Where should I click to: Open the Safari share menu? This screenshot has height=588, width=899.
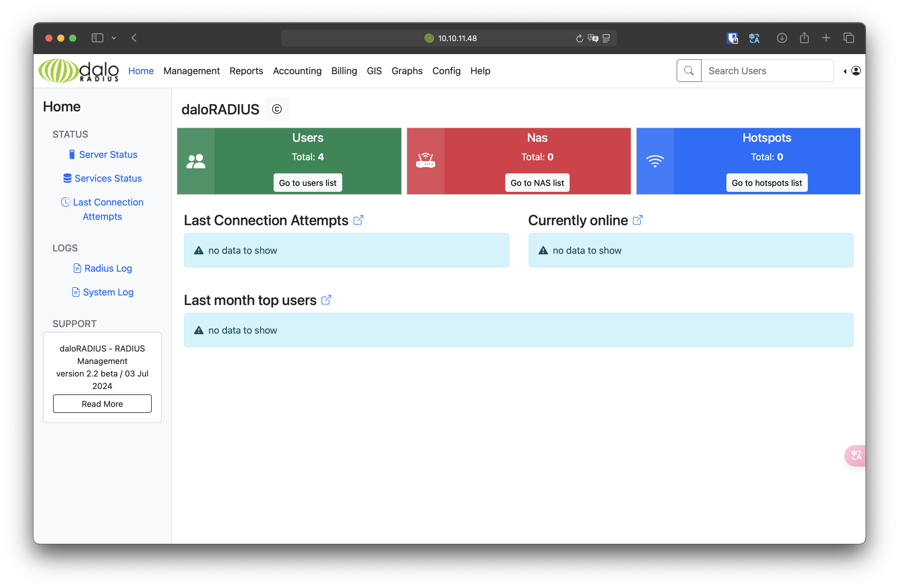[x=804, y=38]
